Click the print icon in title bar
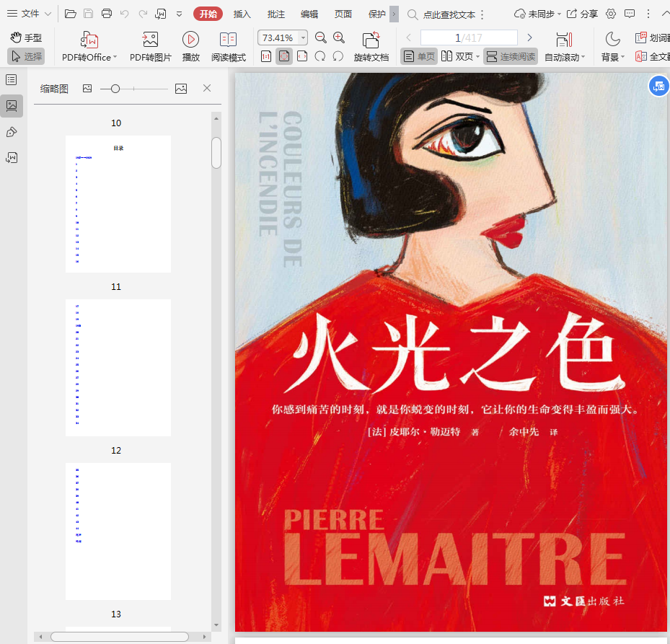The image size is (670, 644). (107, 14)
